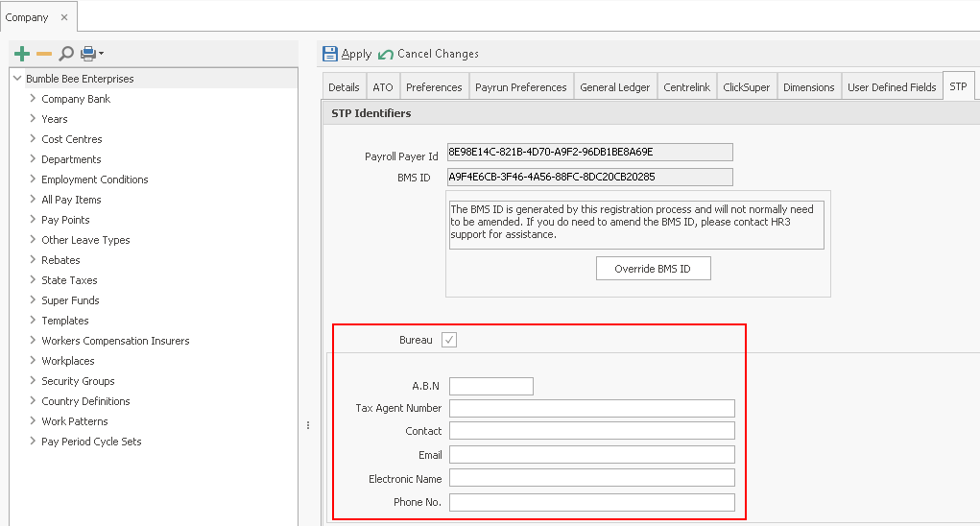
Task: Open the Payrun Preferences tab
Action: pos(520,87)
